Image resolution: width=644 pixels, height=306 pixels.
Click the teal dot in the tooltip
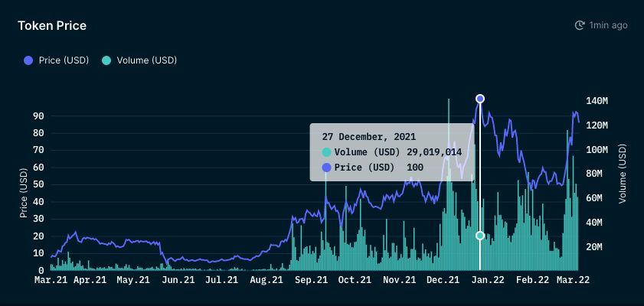[326, 152]
